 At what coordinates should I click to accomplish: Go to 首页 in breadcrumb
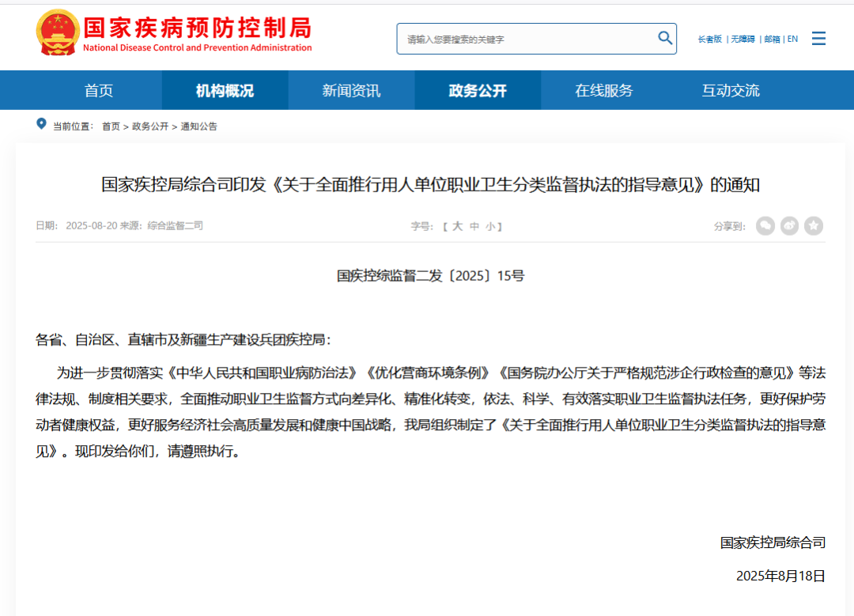[x=111, y=127]
